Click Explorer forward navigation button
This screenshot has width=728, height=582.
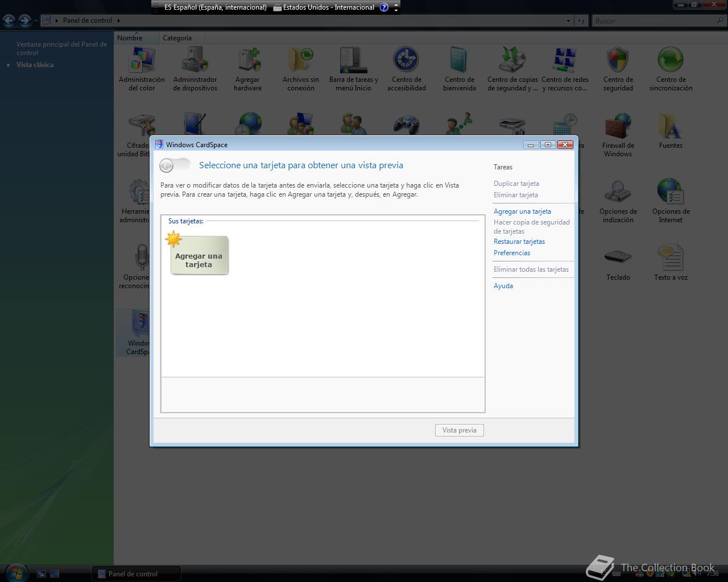pos(24,20)
